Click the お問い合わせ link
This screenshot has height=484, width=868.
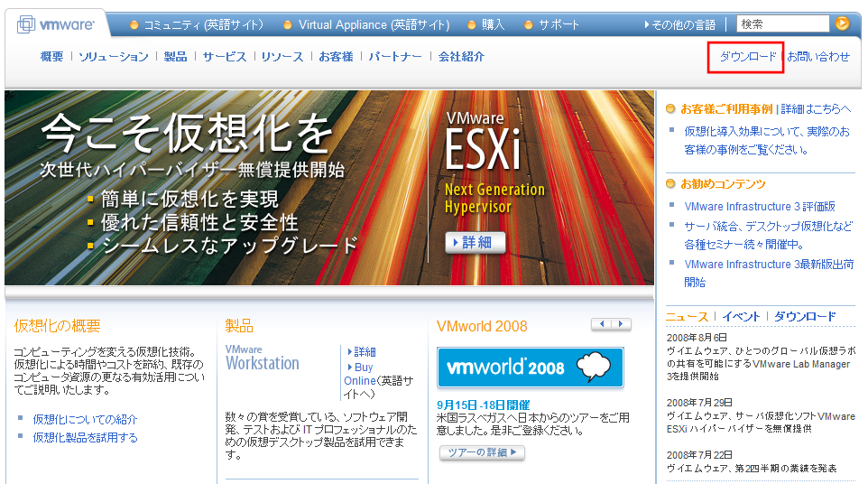coord(818,57)
